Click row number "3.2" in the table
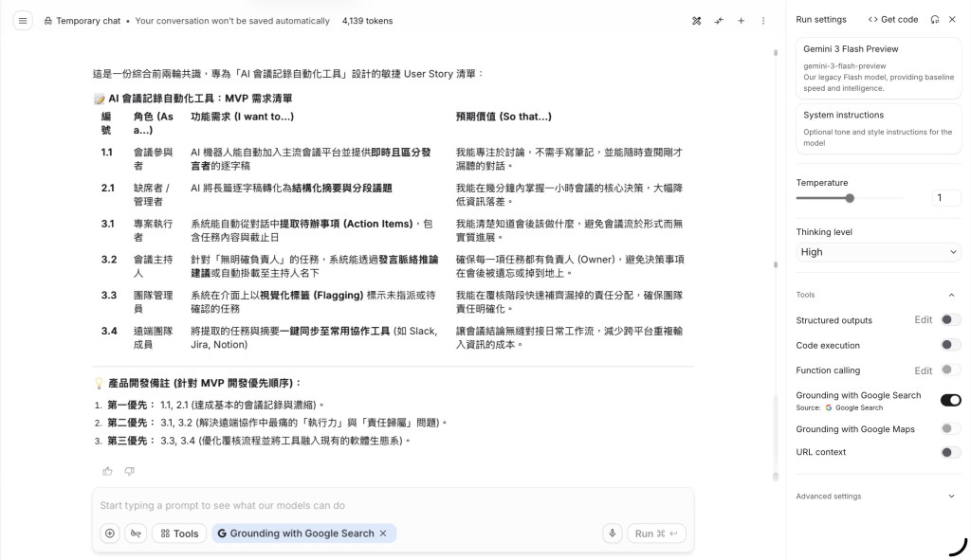 click(x=109, y=260)
